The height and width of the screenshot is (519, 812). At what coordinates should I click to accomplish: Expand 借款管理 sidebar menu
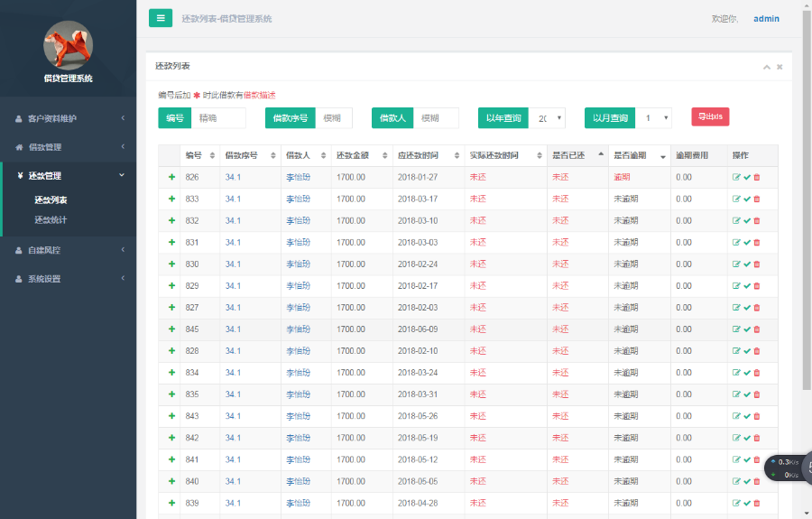[69, 147]
